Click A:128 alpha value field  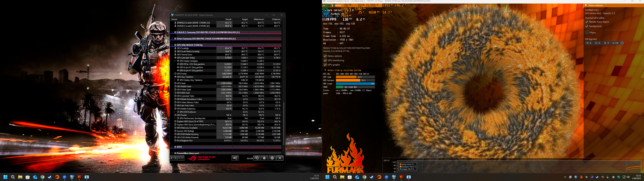click(615, 43)
